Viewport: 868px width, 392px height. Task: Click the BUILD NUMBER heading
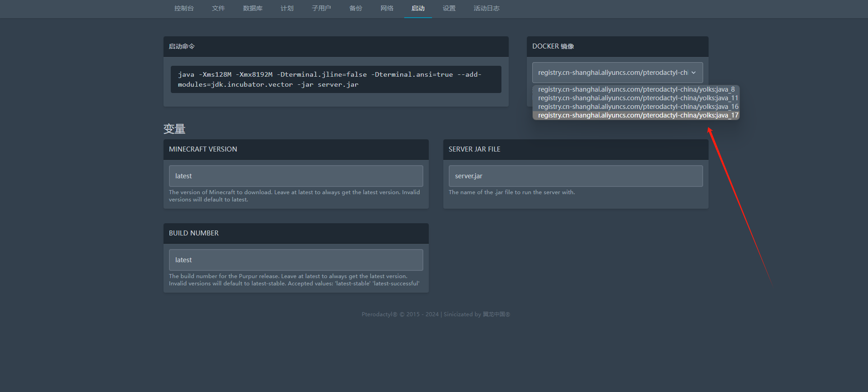[x=194, y=233]
